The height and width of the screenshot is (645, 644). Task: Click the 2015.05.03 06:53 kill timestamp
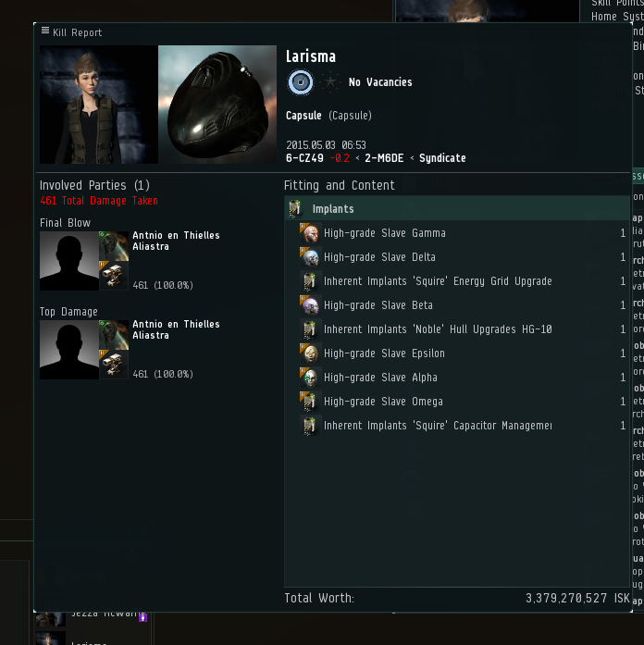point(326,145)
